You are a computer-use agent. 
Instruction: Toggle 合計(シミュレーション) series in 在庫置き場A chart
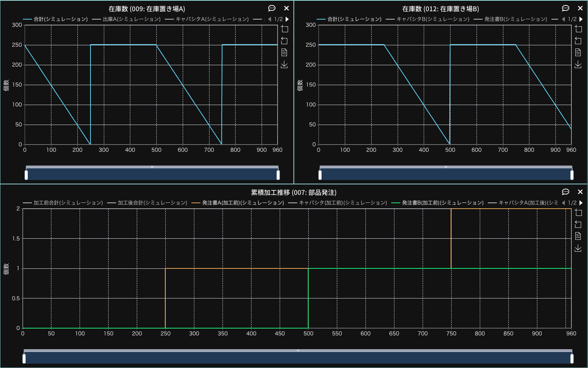coord(55,19)
